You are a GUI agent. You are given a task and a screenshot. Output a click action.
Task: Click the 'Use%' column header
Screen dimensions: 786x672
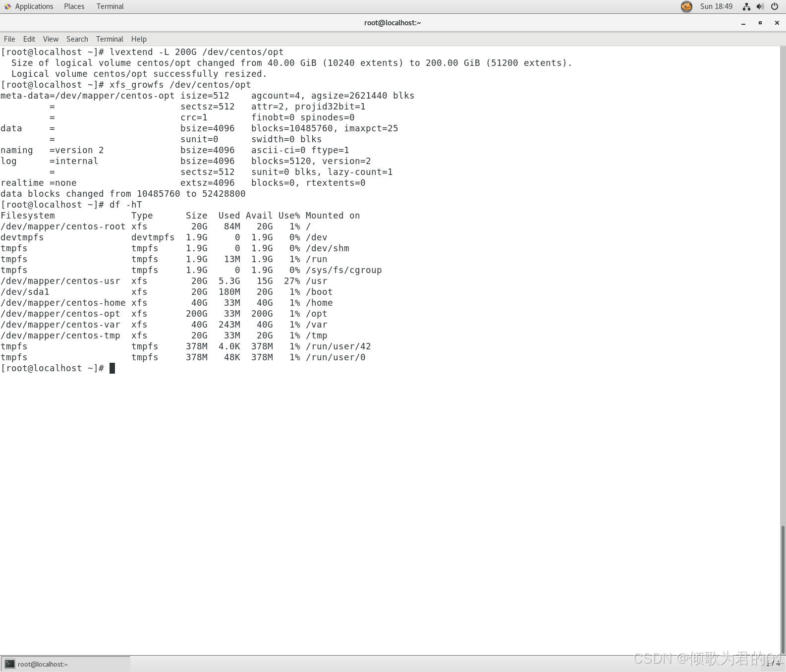pyautogui.click(x=289, y=216)
